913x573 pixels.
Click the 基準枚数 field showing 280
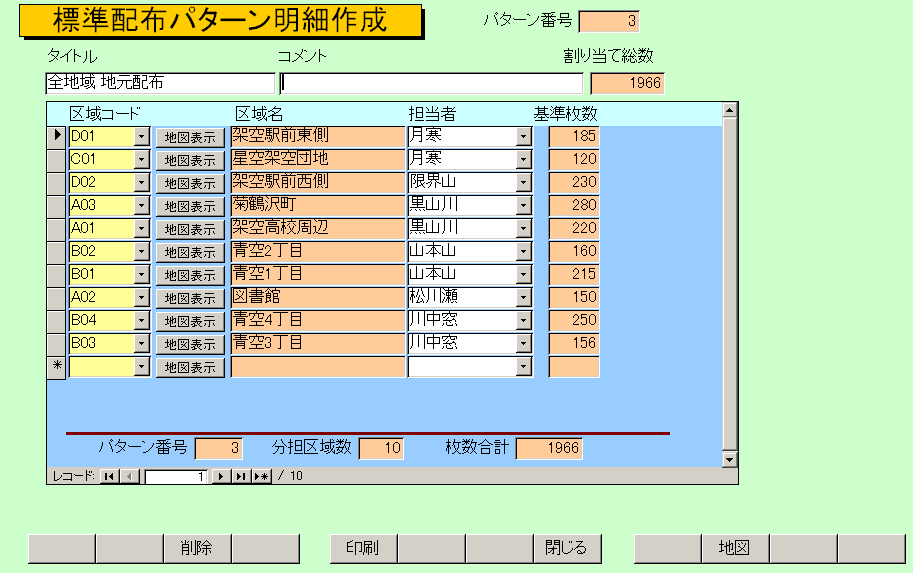point(574,206)
